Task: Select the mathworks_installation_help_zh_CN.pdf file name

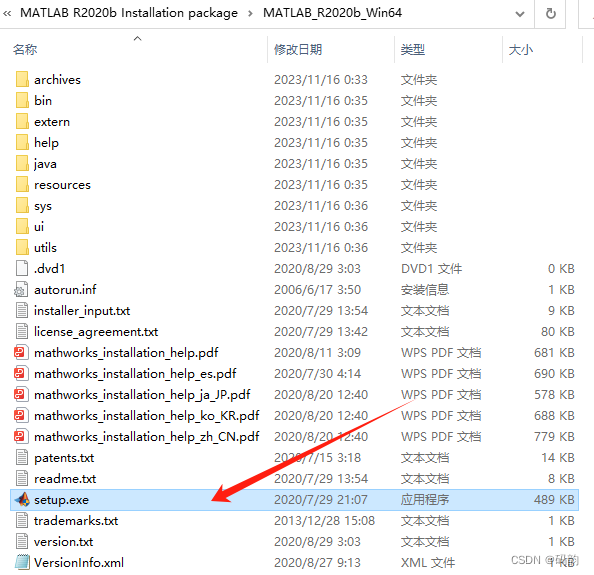Action: 147,437
